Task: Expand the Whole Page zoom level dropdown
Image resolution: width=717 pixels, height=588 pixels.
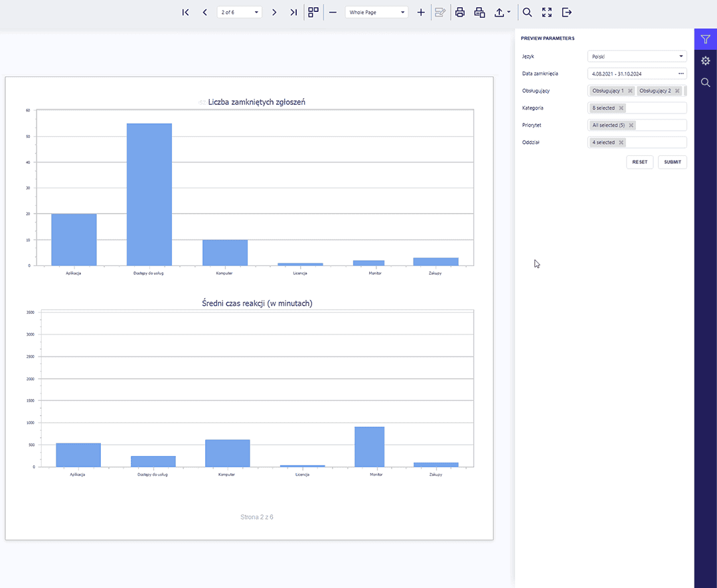Action: coord(376,12)
